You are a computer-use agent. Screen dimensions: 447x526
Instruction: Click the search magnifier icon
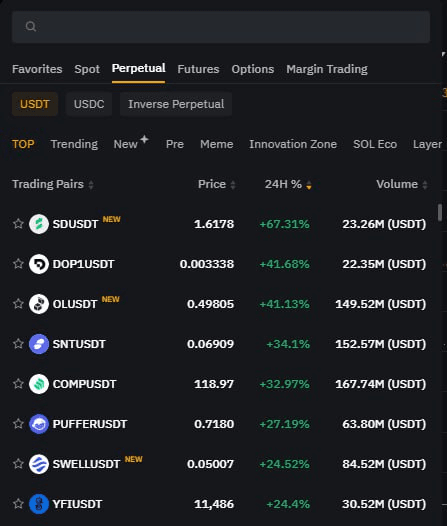tap(31, 27)
